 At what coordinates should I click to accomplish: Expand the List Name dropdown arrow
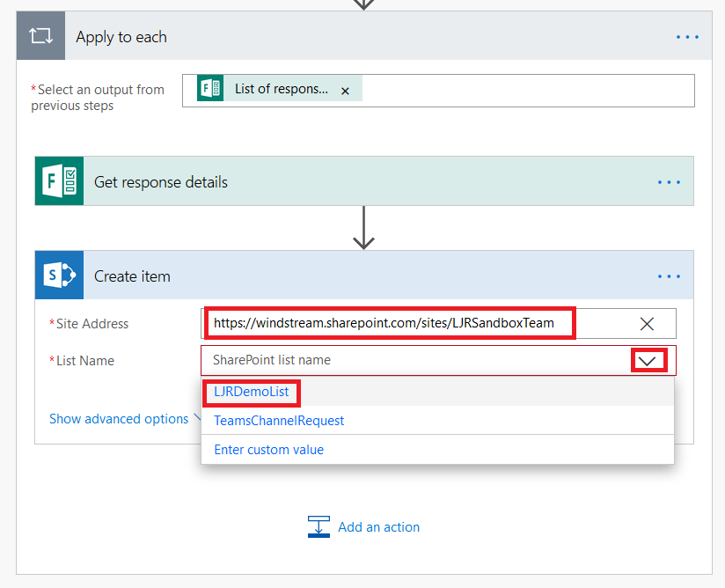648,361
